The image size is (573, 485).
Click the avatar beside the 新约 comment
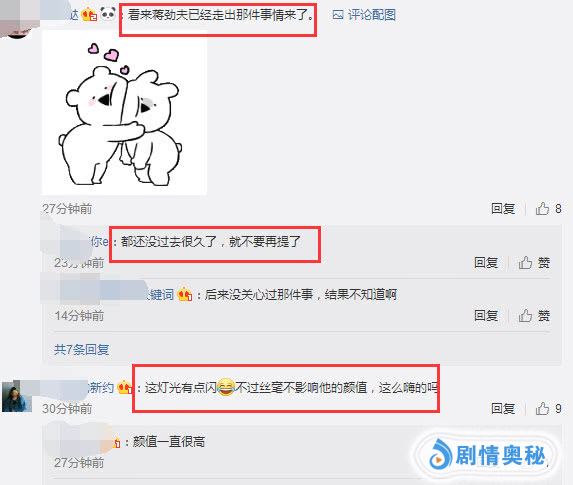point(17,396)
